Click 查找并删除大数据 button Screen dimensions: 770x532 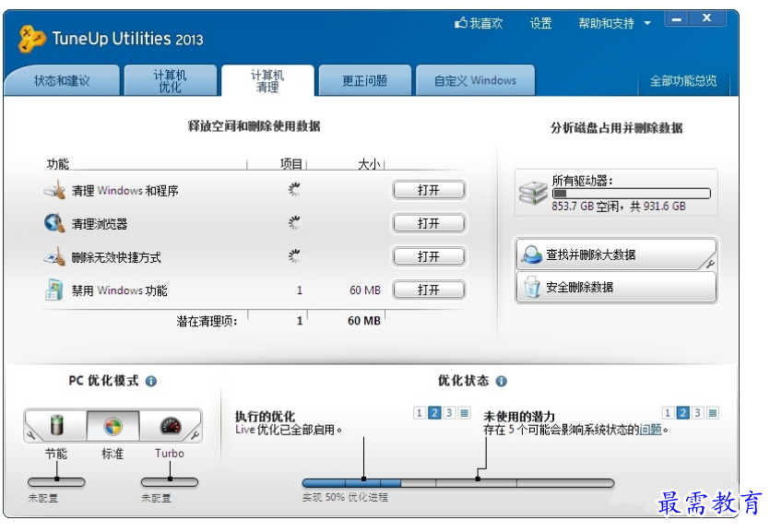(x=616, y=254)
